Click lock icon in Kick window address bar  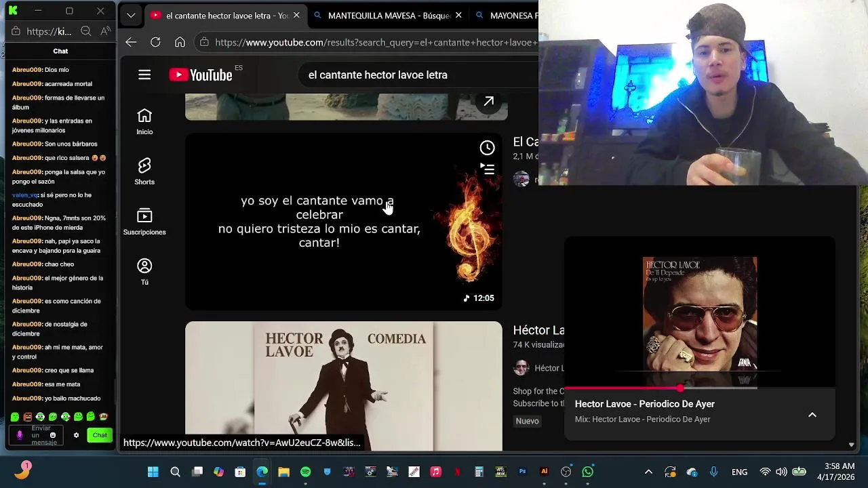click(16, 31)
